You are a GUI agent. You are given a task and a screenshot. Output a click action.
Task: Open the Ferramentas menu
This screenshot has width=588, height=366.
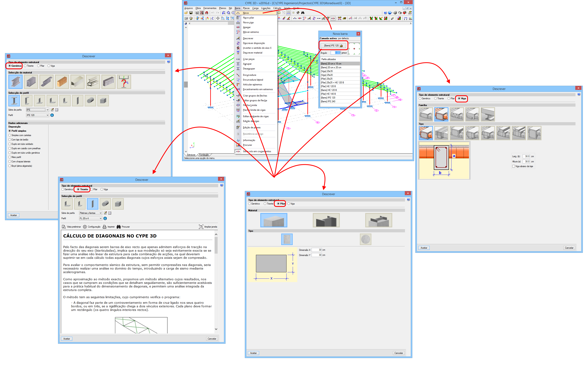pos(210,8)
